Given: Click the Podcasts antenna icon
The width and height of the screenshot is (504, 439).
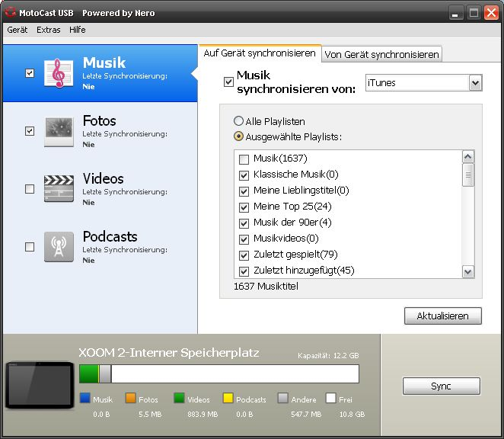Looking at the screenshot, I should point(59,247).
